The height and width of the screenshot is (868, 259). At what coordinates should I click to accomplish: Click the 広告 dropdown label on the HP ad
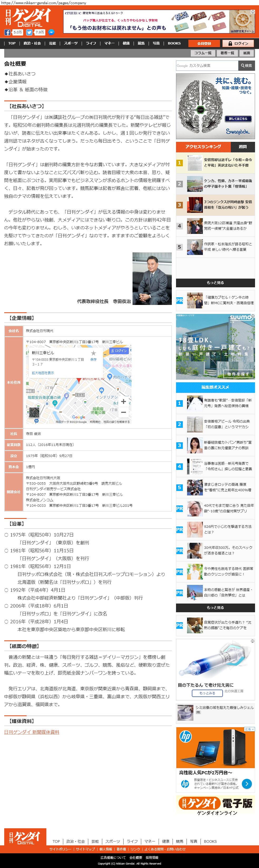(249, 729)
